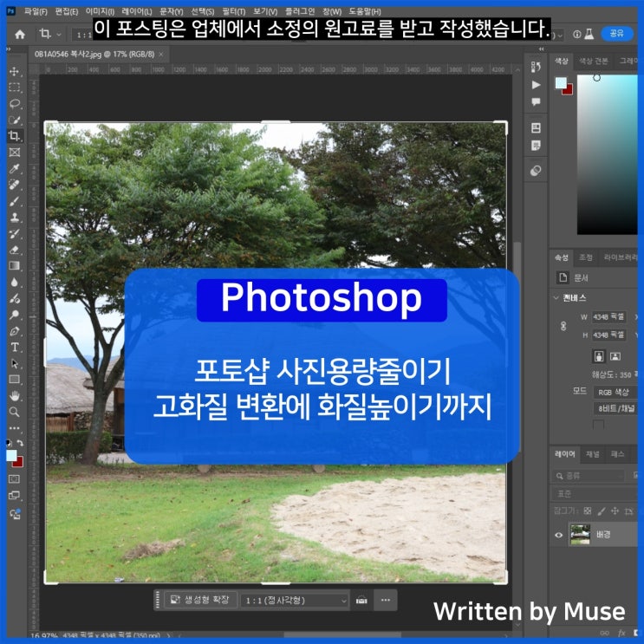Select the Eyedropper tool

[15, 169]
